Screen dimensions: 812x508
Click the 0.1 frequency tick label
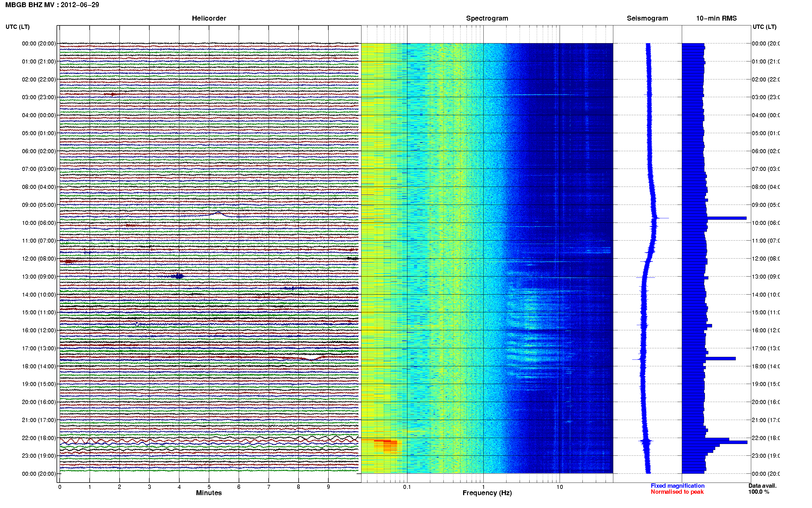point(407,487)
